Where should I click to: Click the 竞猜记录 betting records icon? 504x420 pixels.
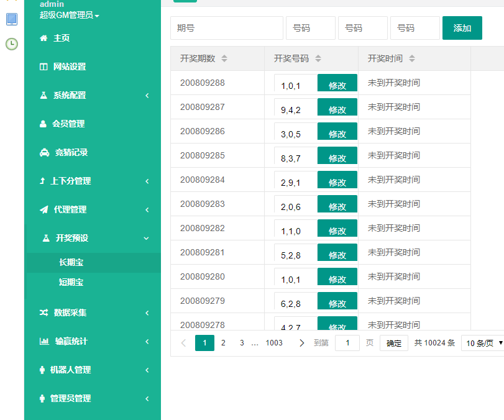pyautogui.click(x=42, y=152)
